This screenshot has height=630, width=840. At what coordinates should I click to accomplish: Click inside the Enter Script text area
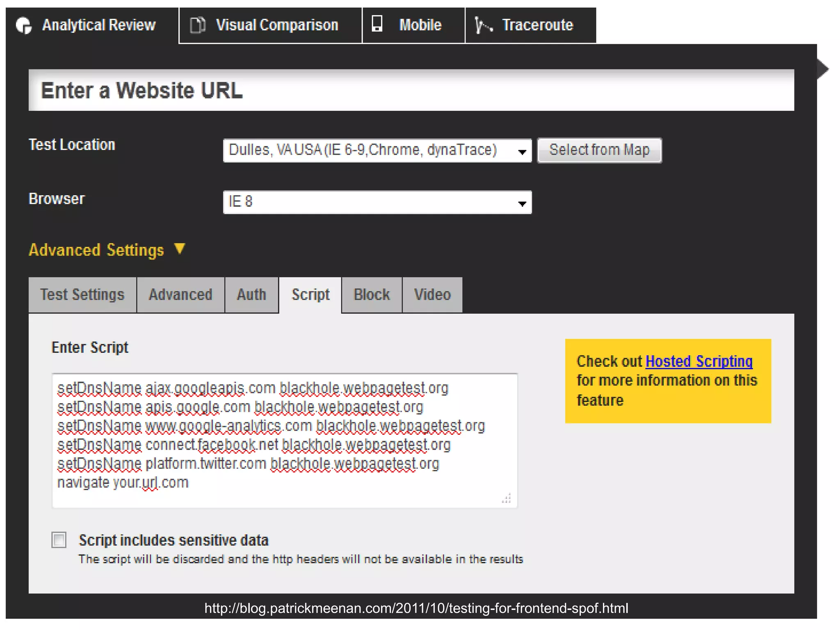click(x=284, y=441)
